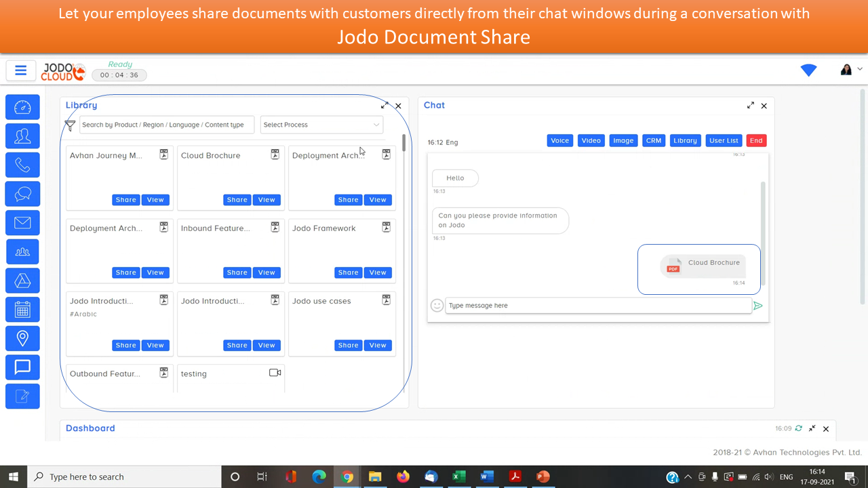Click the Library button in chat toolbar
The image size is (868, 488).
685,141
